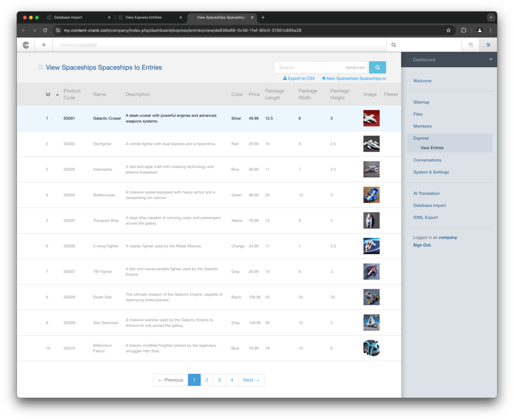Sort by the Product Code column header
Viewport: 514px width, 420px height.
pos(72,94)
